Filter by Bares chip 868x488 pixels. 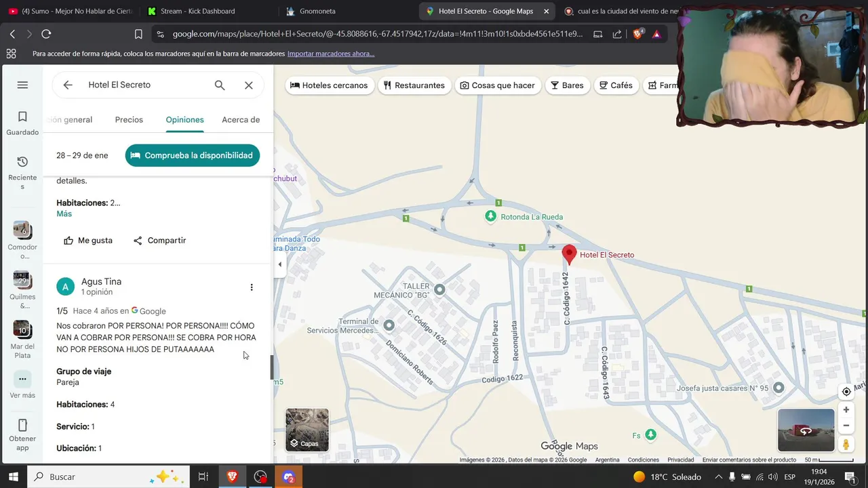(567, 85)
